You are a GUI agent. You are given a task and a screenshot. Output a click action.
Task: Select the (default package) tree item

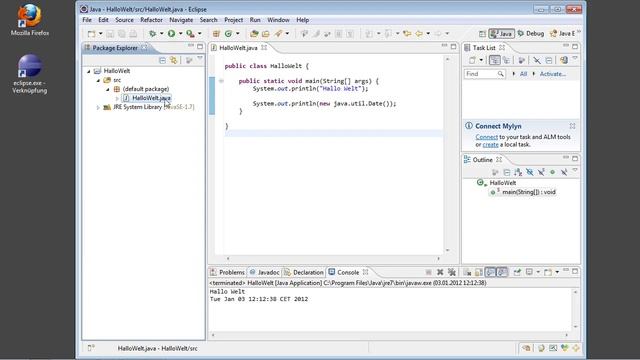pyautogui.click(x=146, y=89)
